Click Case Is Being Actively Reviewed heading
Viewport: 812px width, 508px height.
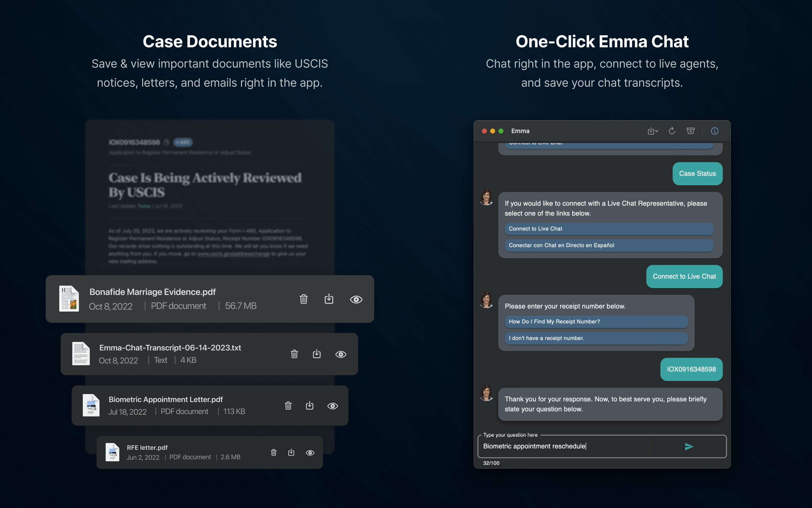(x=205, y=185)
